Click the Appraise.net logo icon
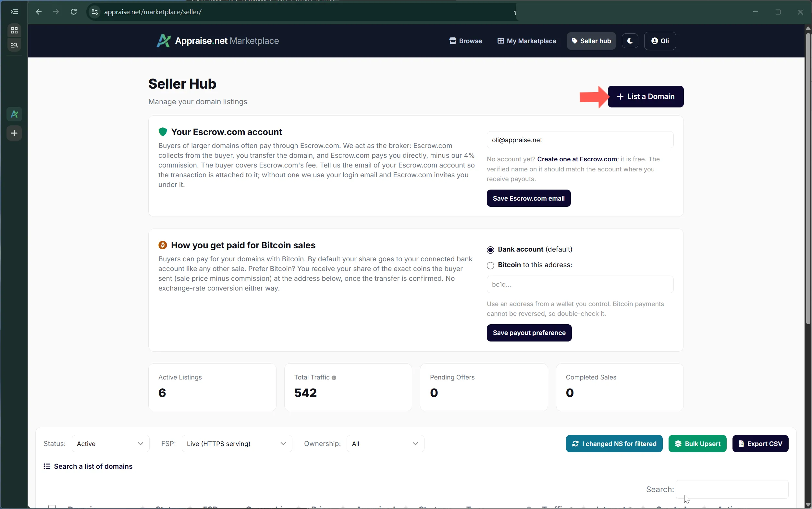Viewport: 812px width, 509px height. click(x=164, y=41)
